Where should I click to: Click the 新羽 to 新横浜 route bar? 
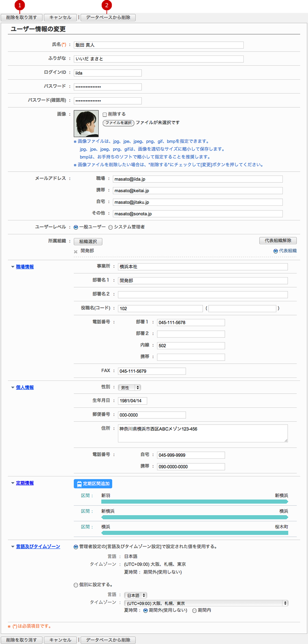click(x=195, y=501)
